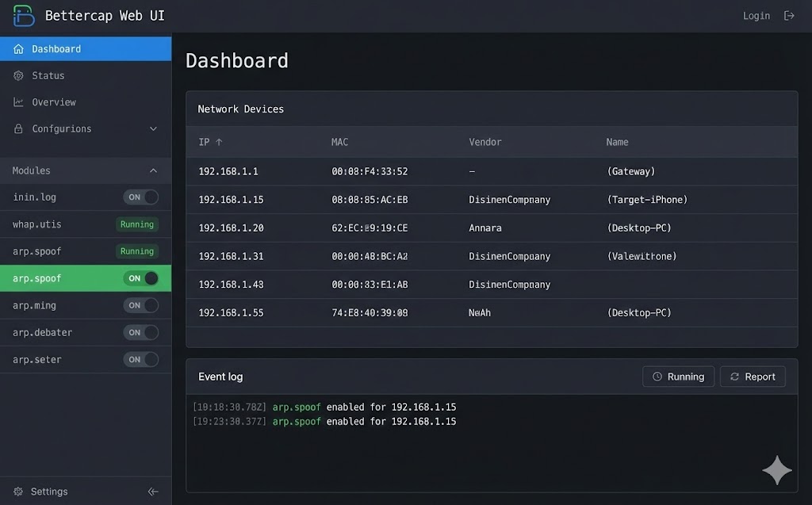Select the Dashboard home icon
Image resolution: width=812 pixels, height=505 pixels.
tap(17, 48)
